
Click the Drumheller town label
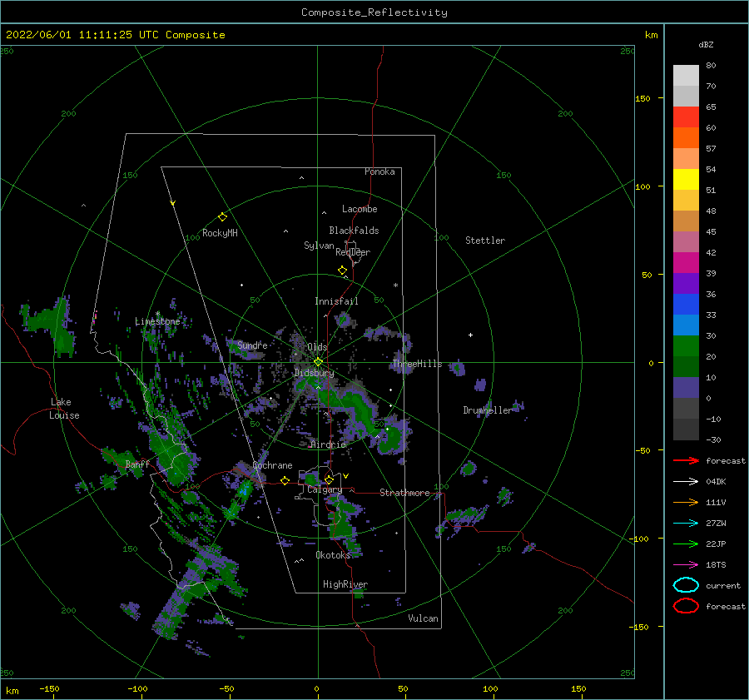click(487, 410)
